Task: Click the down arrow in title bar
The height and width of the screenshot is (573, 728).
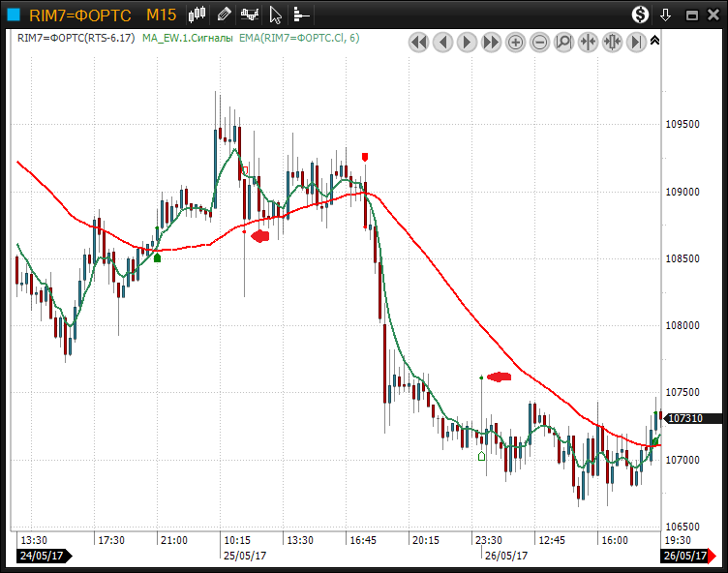Action: (x=665, y=15)
